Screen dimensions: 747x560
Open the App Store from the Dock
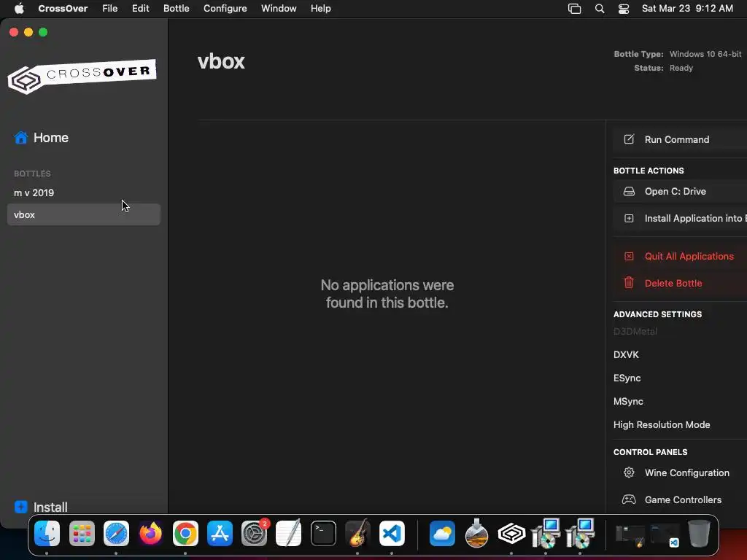220,533
